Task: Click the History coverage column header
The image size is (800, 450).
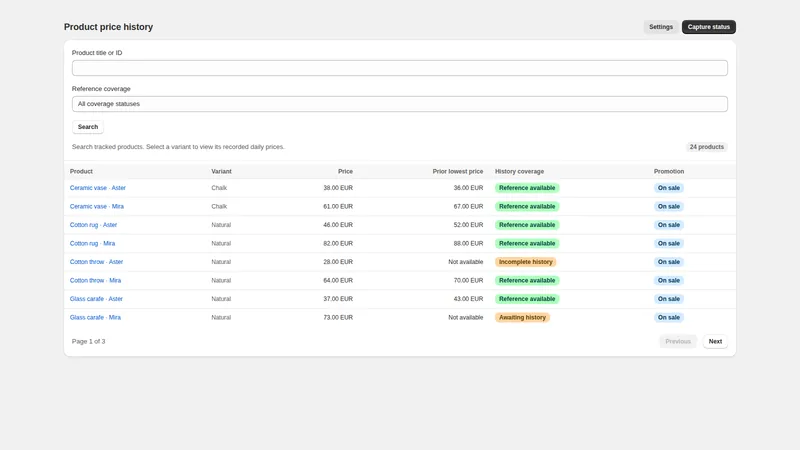Action: pos(519,171)
